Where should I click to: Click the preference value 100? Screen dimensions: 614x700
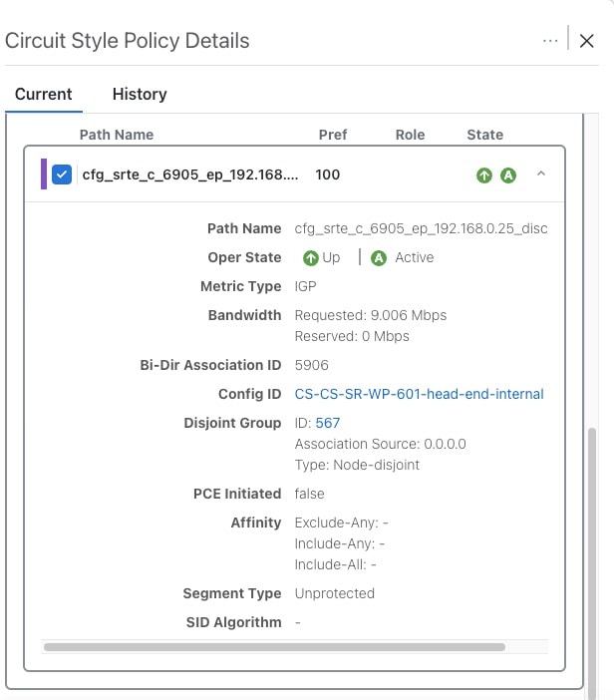328,175
